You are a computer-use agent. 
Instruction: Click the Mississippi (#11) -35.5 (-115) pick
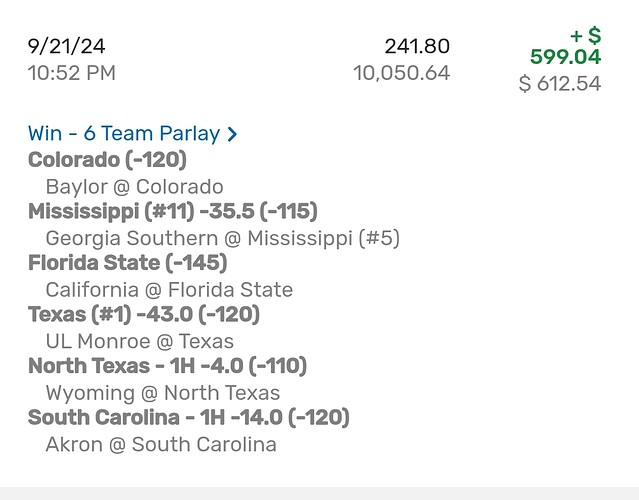[x=172, y=212]
